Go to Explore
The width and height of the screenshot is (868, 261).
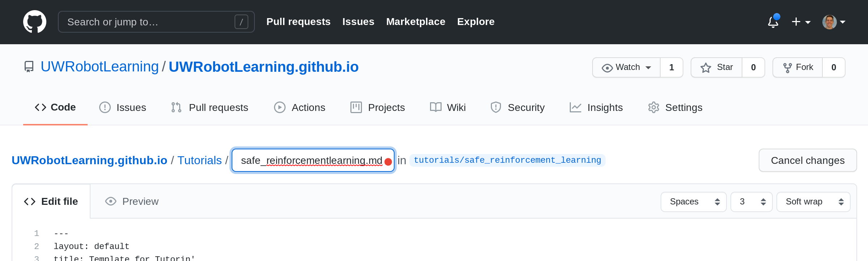476,22
